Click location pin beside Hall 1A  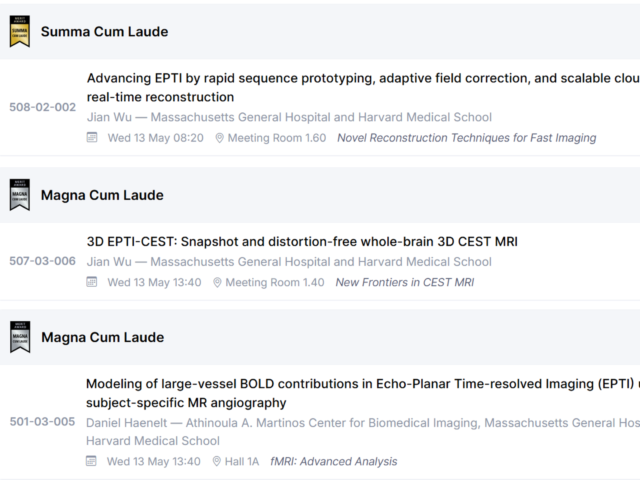click(217, 462)
